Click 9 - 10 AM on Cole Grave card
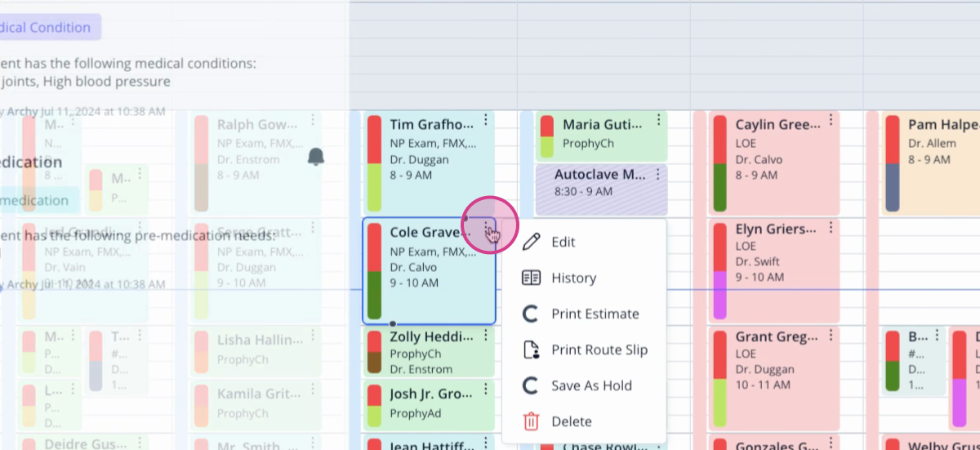This screenshot has width=980, height=450. pyautogui.click(x=414, y=283)
